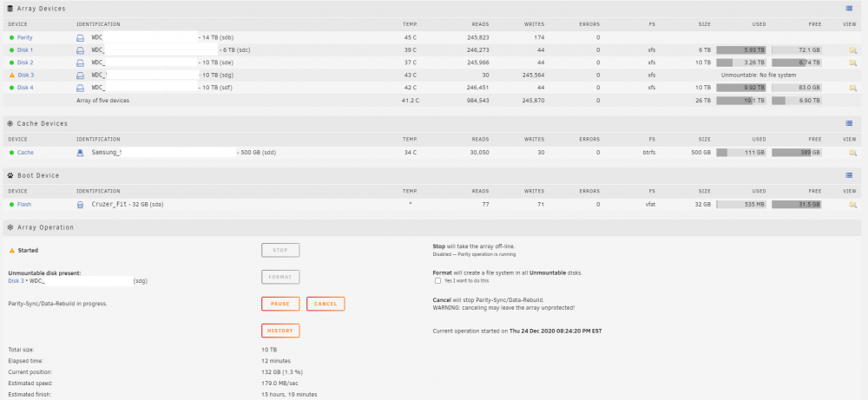This screenshot has height=400, width=868.
Task: Browse Disk 2 contents folder icon
Action: (852, 62)
